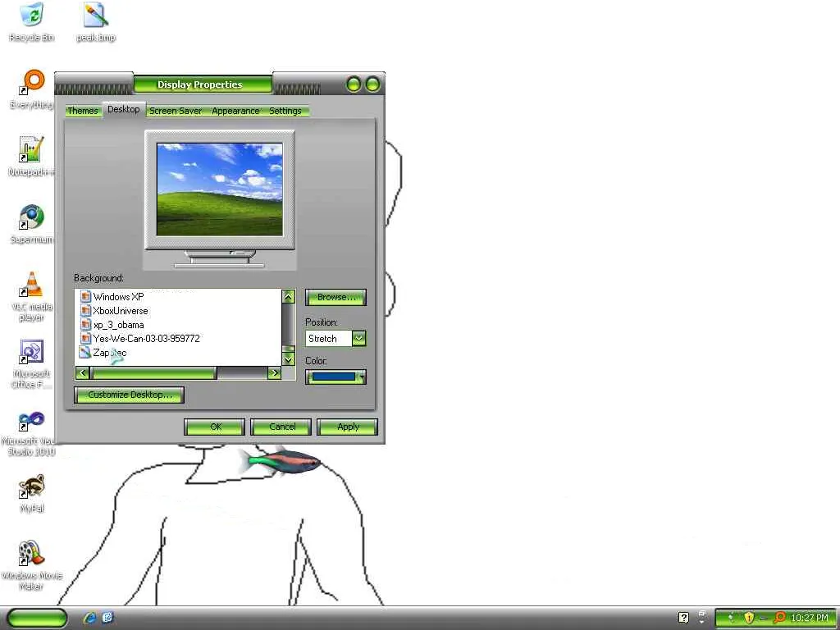Click the orange Everything tray icon

point(780,618)
